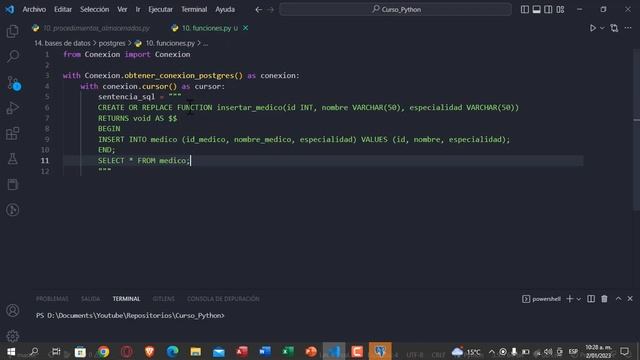
Task: Switch to GITLENS panel tab
Action: [163, 299]
